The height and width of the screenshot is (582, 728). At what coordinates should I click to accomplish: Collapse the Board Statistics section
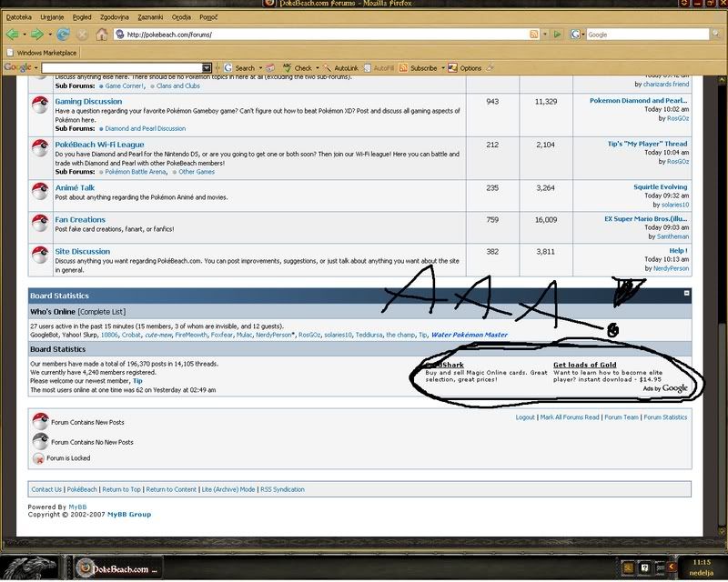pyautogui.click(x=686, y=294)
